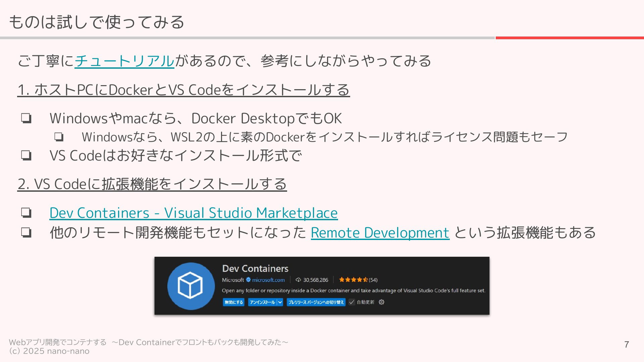This screenshot has width=644, height=362.
Task: Click the heading 1. ホストPCにDockerとVS Codeをインストールする
Action: pyautogui.click(x=183, y=90)
